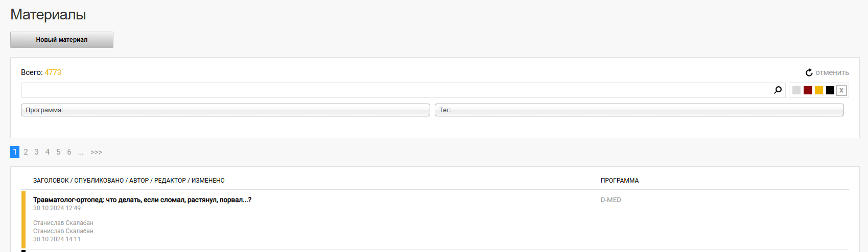This screenshot has height=252, width=868.
Task: Click the отменить link
Action: point(832,73)
